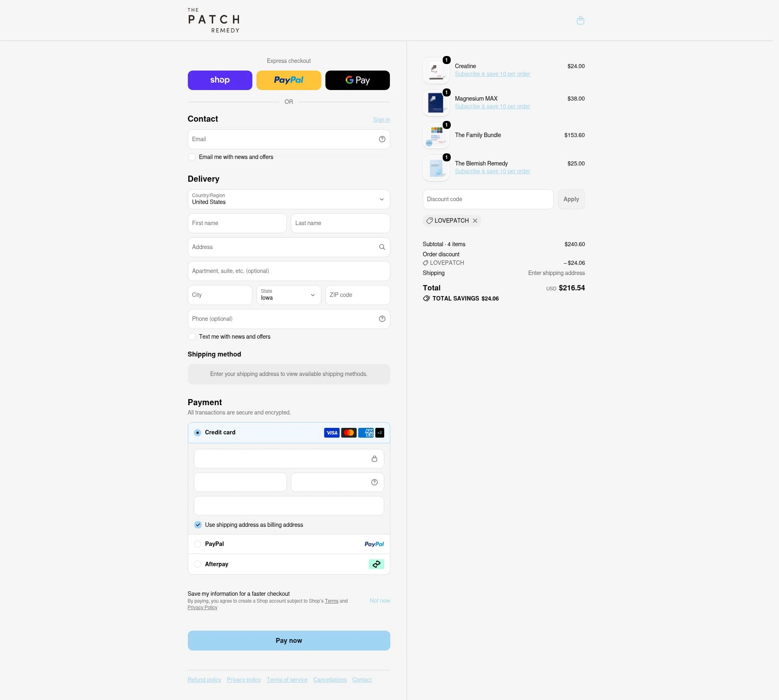This screenshot has width=779, height=700.
Task: Click the card number lock icon
Action: 374,459
